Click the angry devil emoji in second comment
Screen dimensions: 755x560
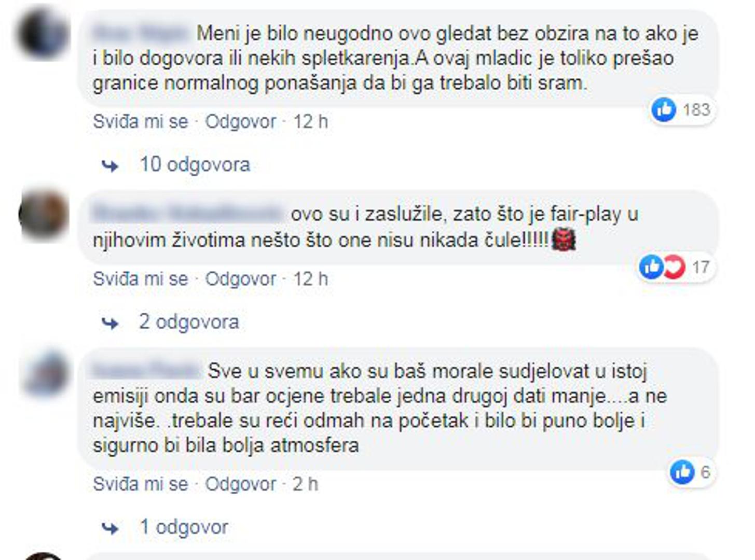pos(564,240)
